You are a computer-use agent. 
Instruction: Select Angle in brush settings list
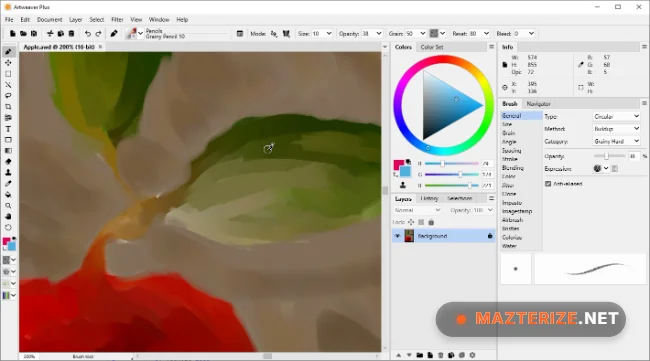(x=509, y=142)
